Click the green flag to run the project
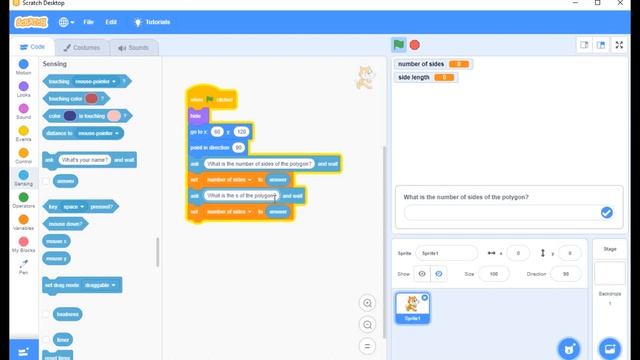Image resolution: width=640 pixels, height=360 pixels. pos(398,45)
